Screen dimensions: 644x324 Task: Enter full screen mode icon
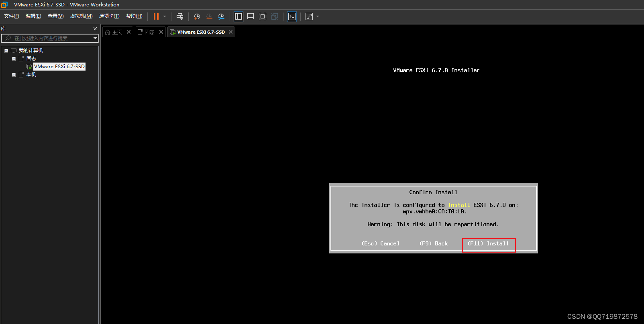(263, 16)
